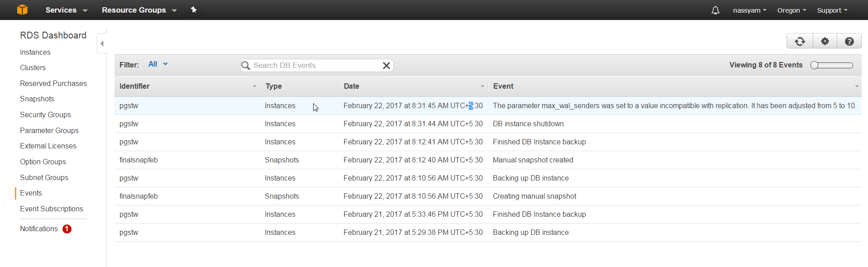Viewport: 868px width, 267px height.
Task: Open the help question mark icon
Action: click(x=849, y=41)
